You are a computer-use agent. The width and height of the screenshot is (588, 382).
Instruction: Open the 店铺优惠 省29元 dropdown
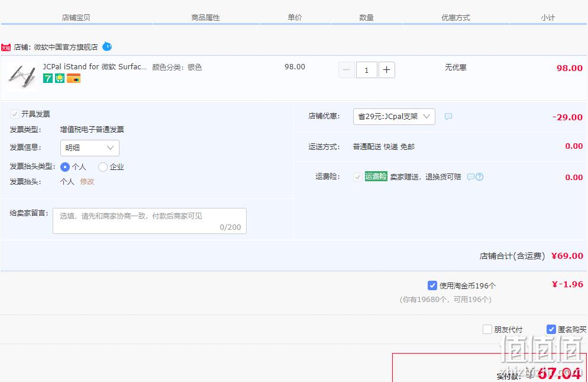click(x=394, y=117)
